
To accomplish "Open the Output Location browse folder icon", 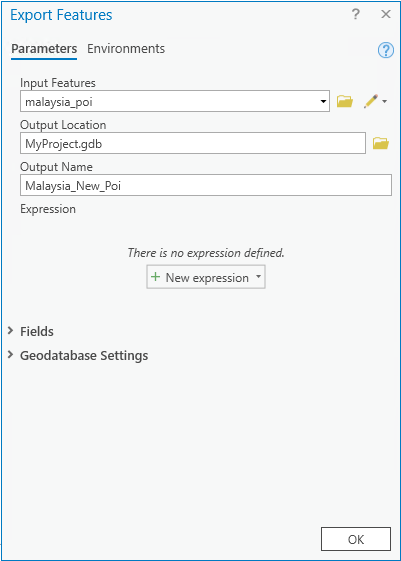I will [381, 143].
